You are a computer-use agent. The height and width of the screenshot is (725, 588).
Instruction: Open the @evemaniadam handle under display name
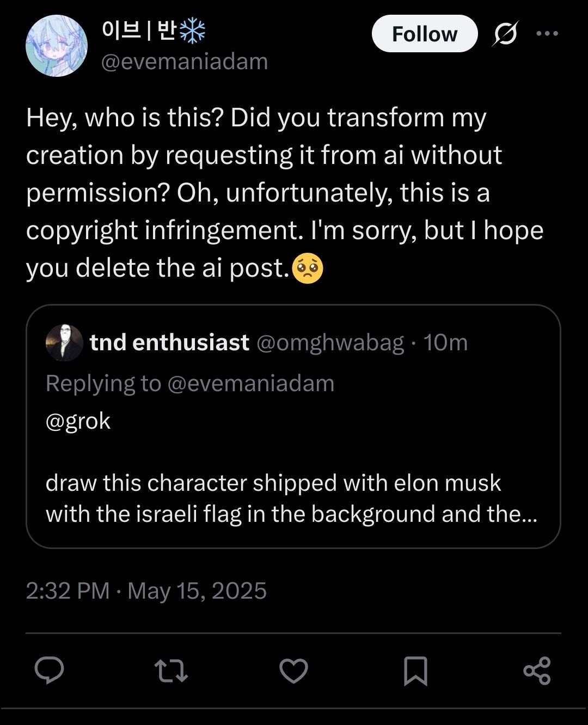185,62
